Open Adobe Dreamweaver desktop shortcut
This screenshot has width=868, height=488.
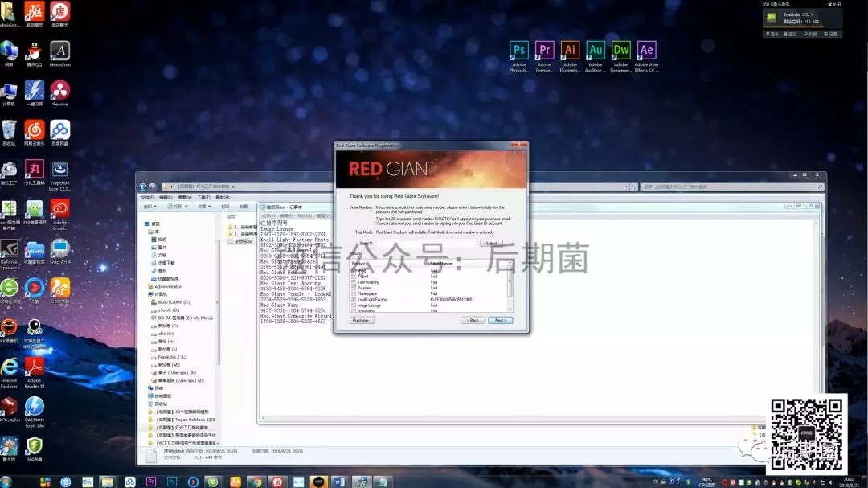pyautogui.click(x=620, y=56)
